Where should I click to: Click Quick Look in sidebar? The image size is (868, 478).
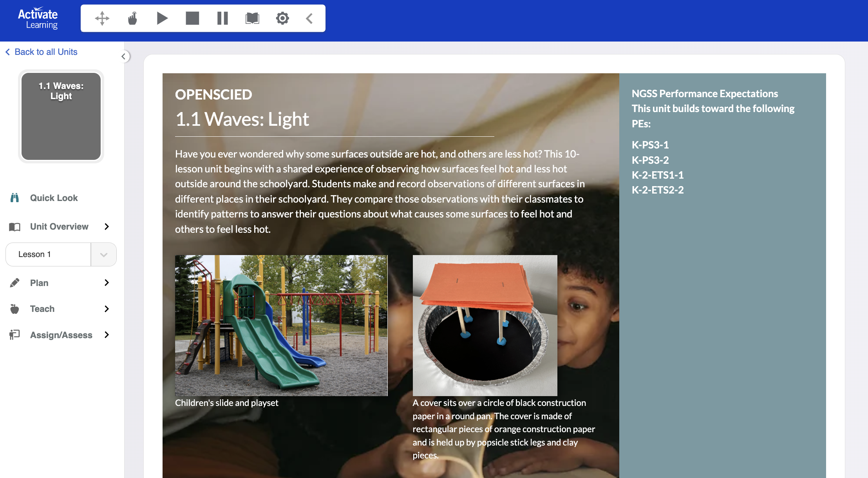point(54,197)
